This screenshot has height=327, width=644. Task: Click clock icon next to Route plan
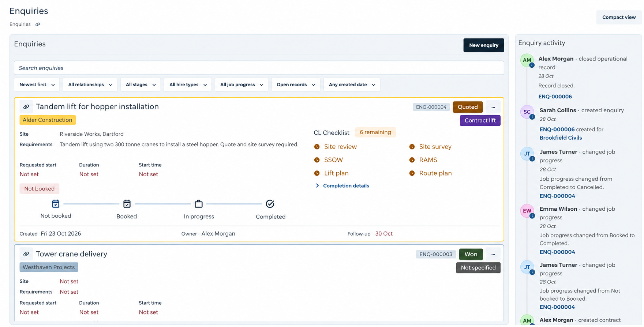tap(412, 173)
